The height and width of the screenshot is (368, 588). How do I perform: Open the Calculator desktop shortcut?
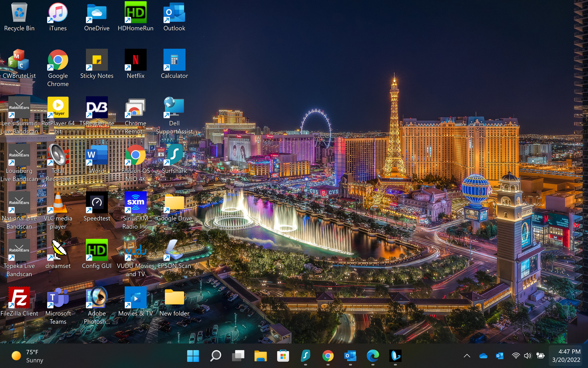point(174,64)
